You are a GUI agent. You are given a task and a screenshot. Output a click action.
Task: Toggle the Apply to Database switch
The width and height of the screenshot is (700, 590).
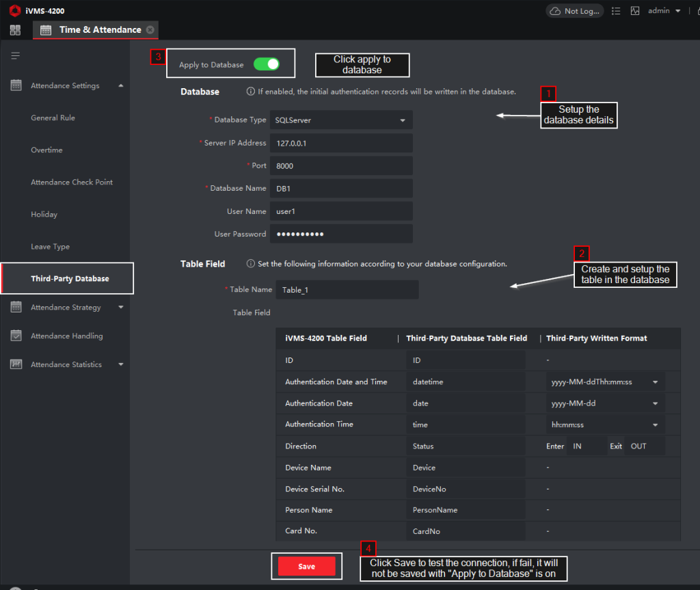pos(267,64)
